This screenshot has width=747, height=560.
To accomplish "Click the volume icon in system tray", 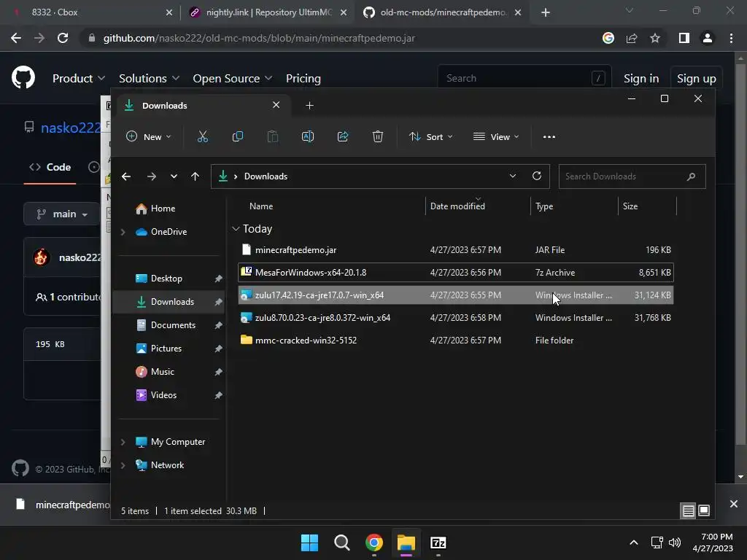I will [675, 542].
